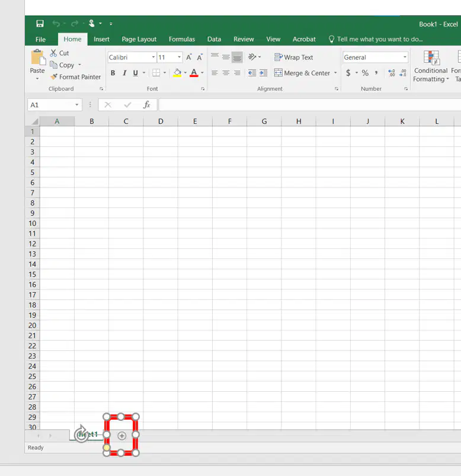
Task: Expand Merge & Center options arrow
Action: coord(335,73)
